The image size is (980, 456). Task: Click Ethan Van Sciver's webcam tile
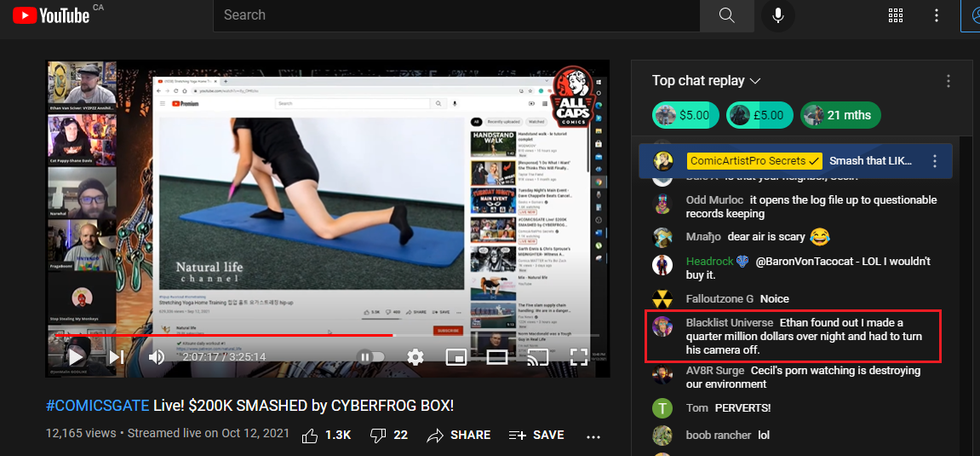pos(83,86)
